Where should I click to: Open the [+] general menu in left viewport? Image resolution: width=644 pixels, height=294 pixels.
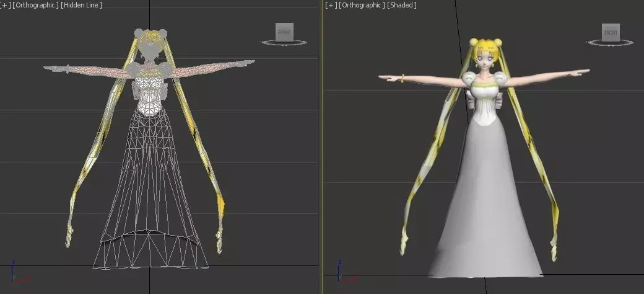pos(5,5)
